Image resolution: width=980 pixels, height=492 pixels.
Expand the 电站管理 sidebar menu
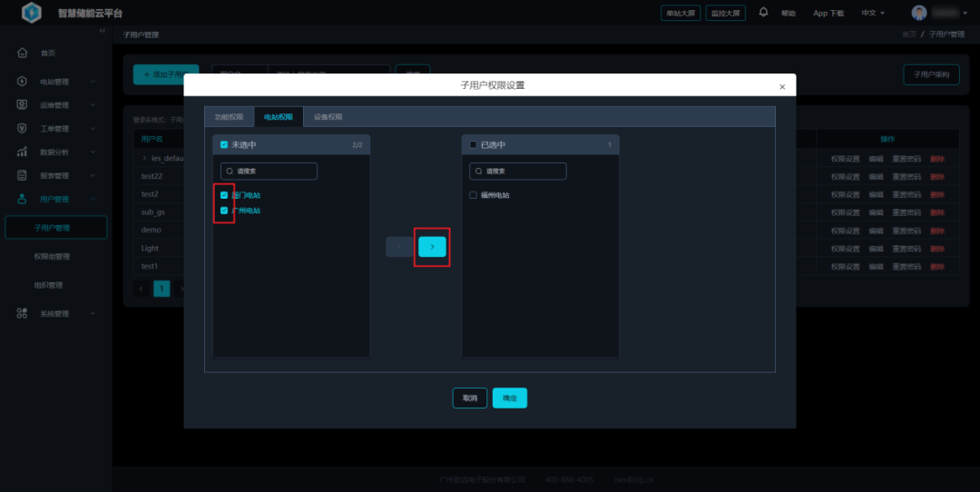(x=54, y=82)
